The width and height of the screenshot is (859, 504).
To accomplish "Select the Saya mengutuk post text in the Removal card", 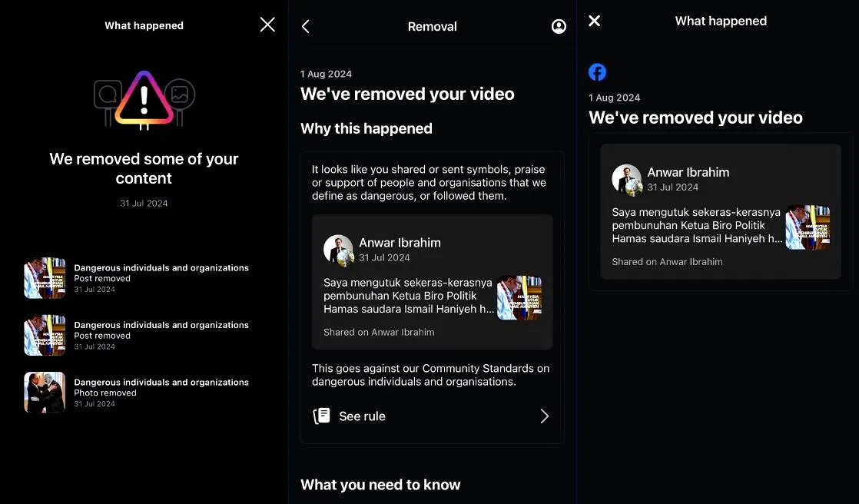I will pyautogui.click(x=409, y=296).
